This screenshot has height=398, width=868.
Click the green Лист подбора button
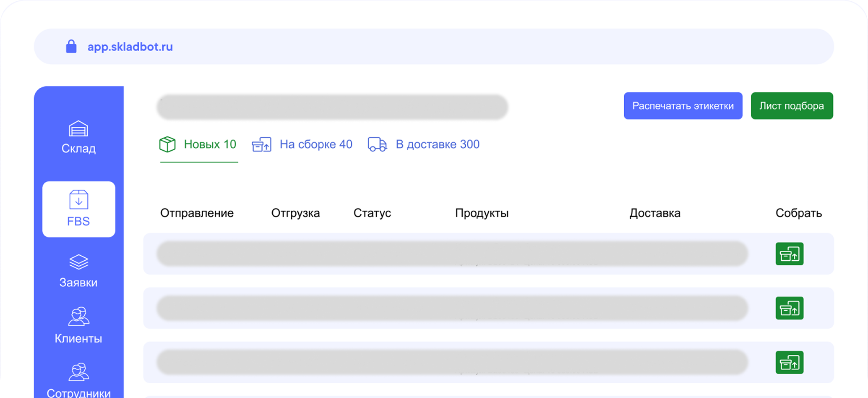[792, 106]
